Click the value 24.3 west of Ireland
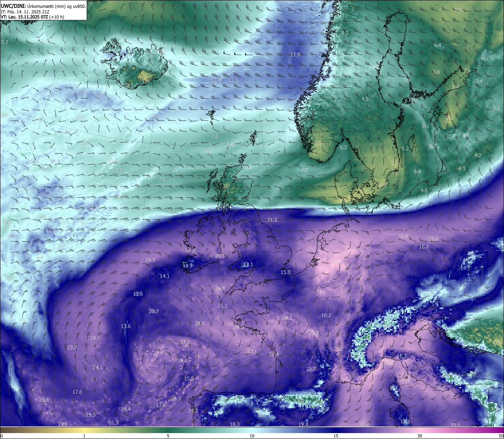Screen dimensions: 504x439 coord(150,260)
